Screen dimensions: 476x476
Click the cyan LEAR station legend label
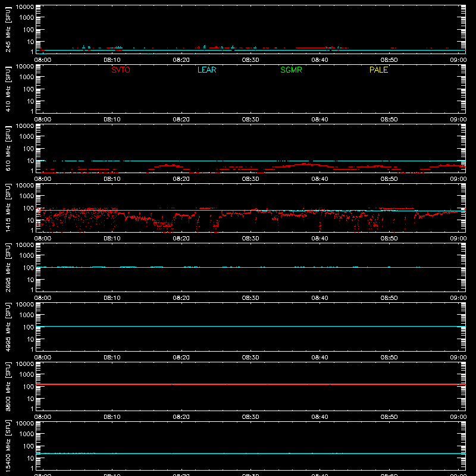(x=206, y=70)
